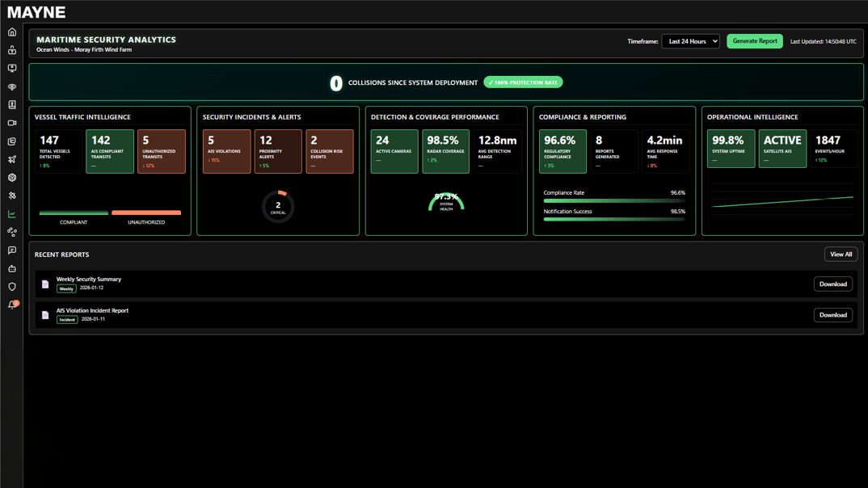Screen dimensions: 868x488
Task: Click the drone icon in sidebar
Action: point(11,159)
